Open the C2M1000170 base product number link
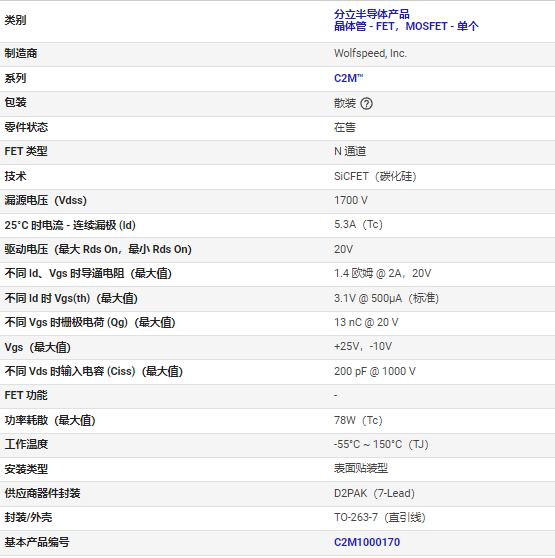This screenshot has height=558, width=555. [367, 542]
